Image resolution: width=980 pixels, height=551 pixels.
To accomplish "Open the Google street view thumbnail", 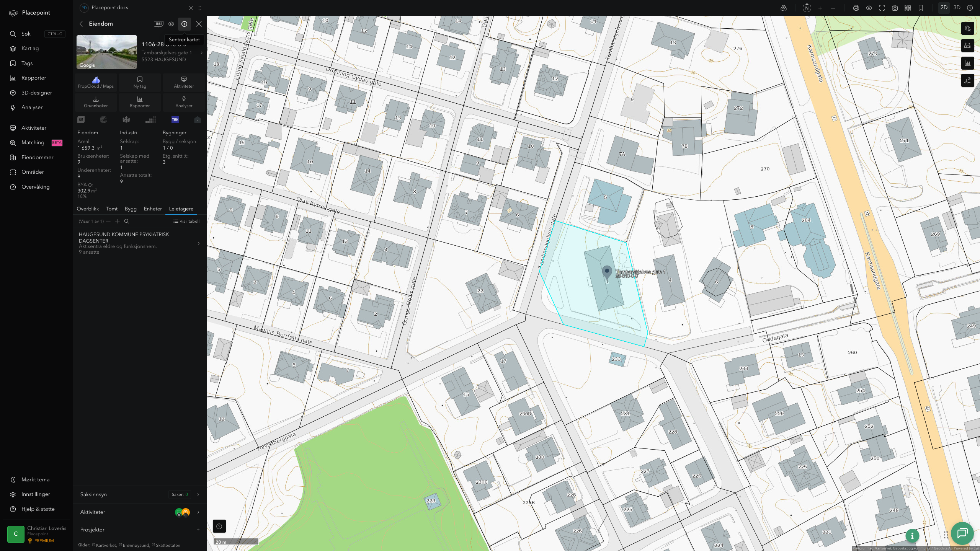I will coord(107,52).
